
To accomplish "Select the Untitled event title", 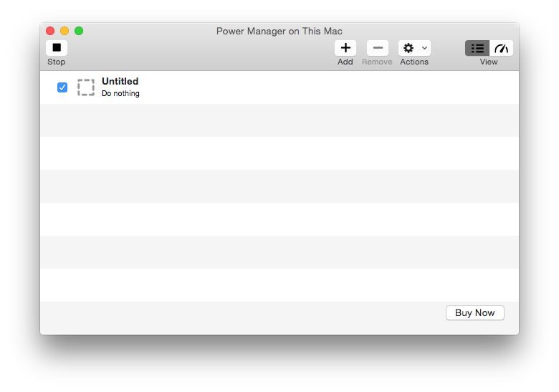I will [120, 81].
